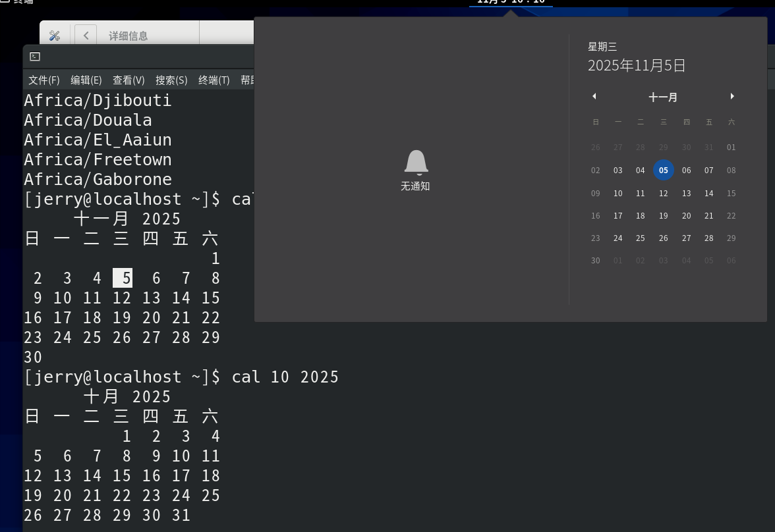Click Africa/Gaborone line in terminal

98,179
